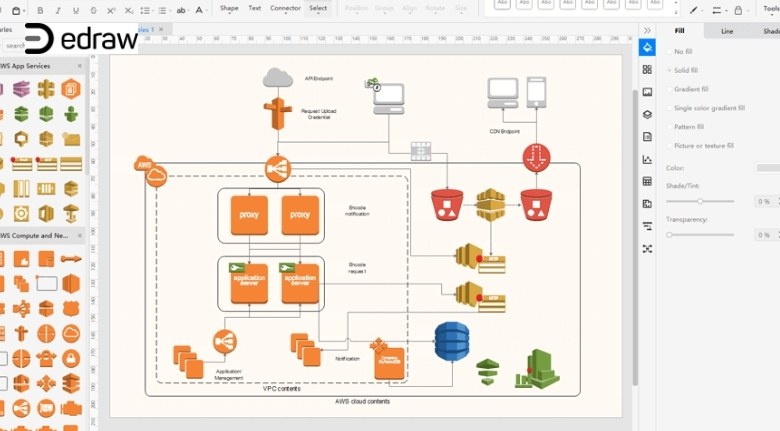Select the Gradient fill option
The image size is (780, 431).
coord(687,89)
